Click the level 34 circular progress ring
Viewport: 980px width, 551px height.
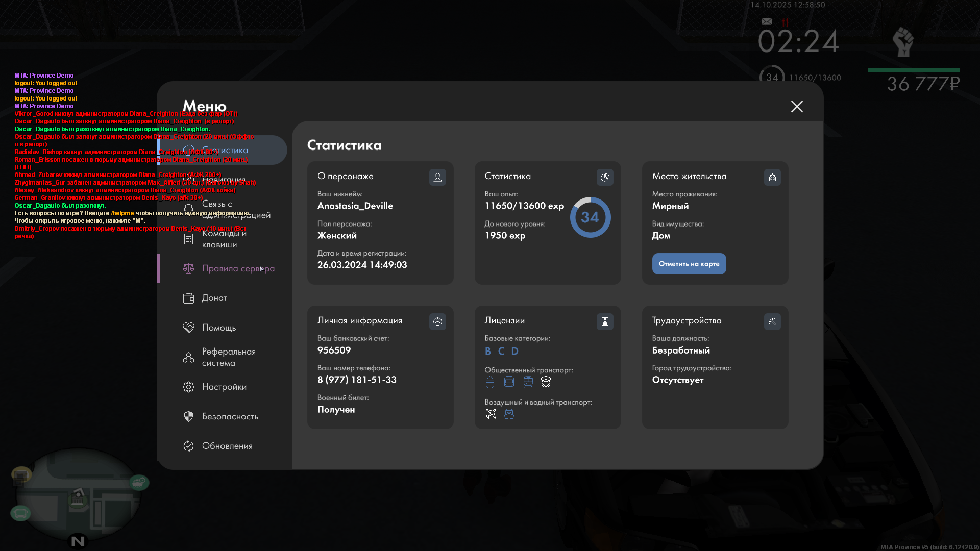tap(590, 217)
